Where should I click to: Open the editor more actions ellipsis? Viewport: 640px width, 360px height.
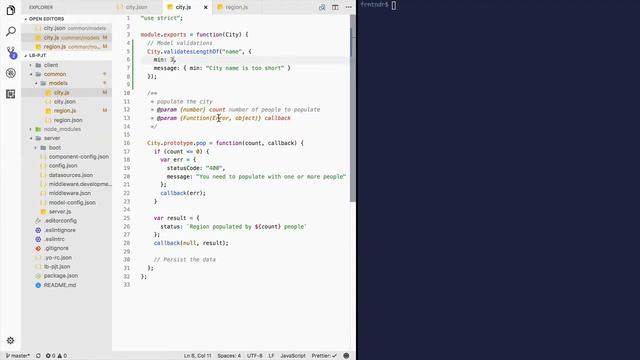[x=349, y=7]
